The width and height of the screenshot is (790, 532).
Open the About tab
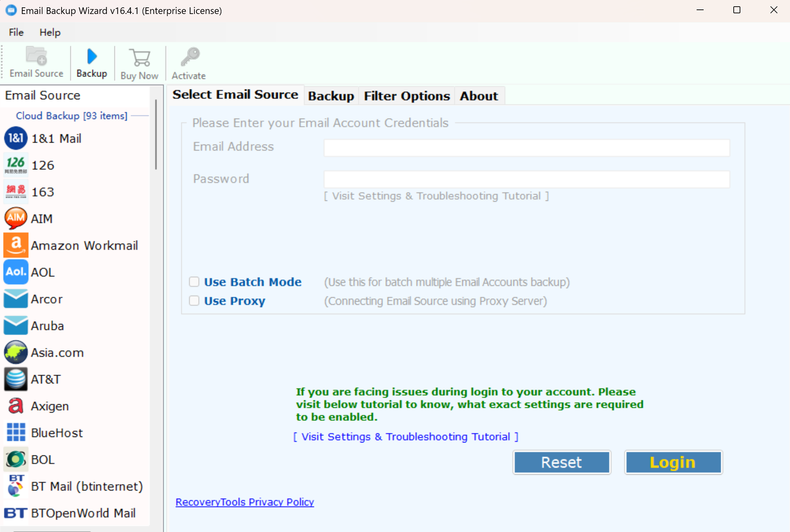479,95
